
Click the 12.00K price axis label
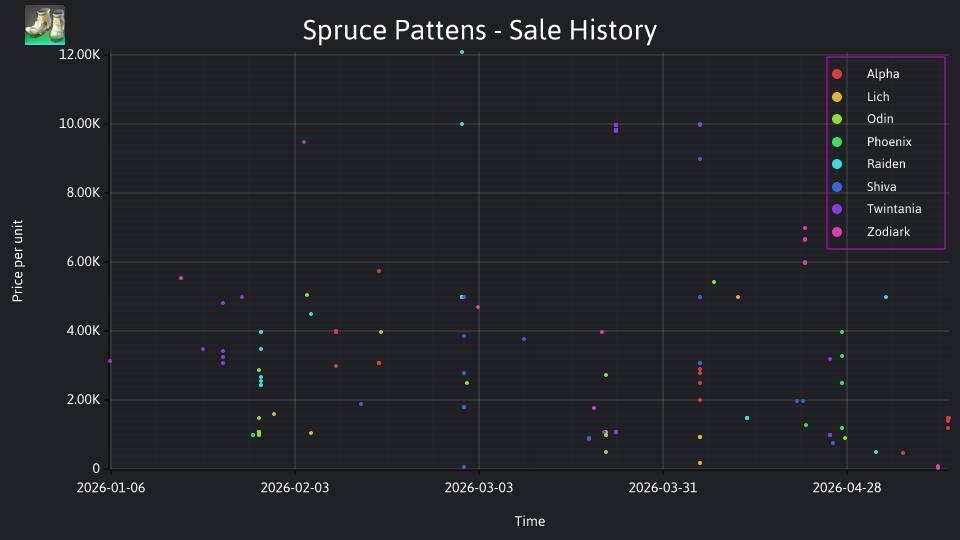pos(80,54)
